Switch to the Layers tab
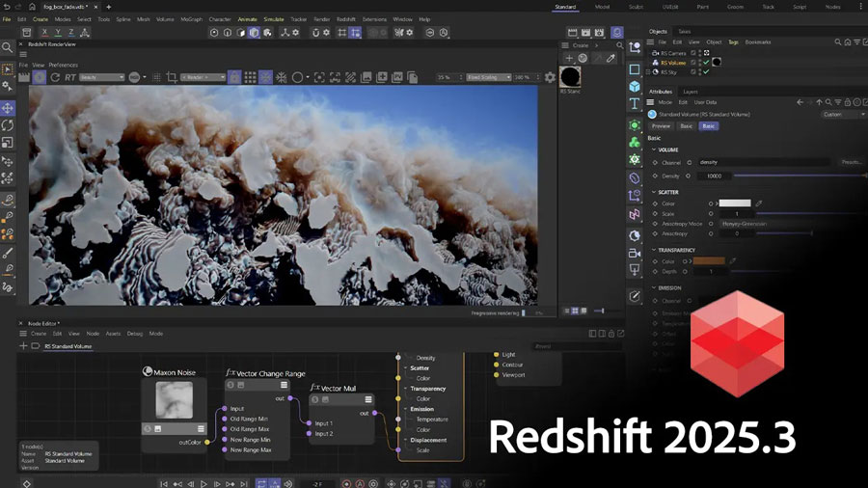The image size is (868, 488). [x=691, y=92]
